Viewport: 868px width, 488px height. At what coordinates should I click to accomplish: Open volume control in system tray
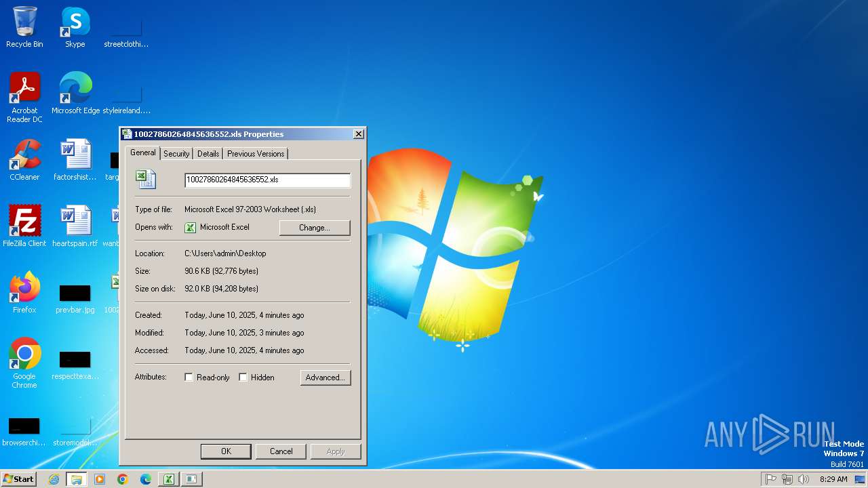804,479
